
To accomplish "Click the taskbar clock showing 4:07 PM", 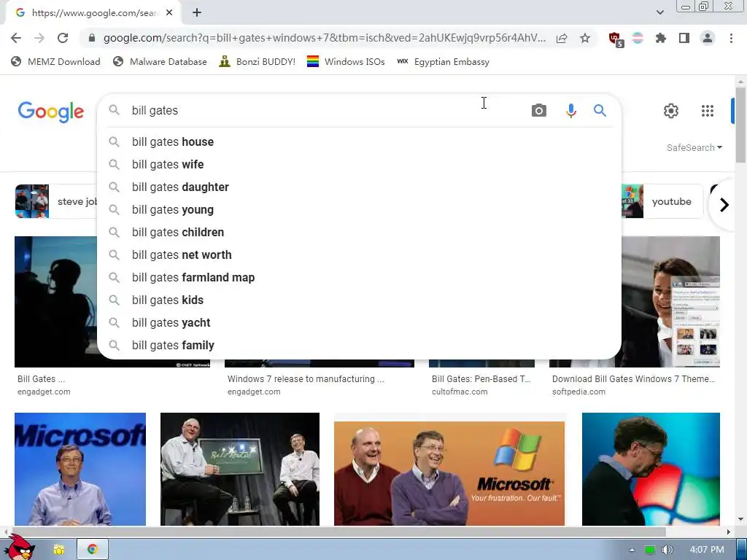I will [706, 550].
